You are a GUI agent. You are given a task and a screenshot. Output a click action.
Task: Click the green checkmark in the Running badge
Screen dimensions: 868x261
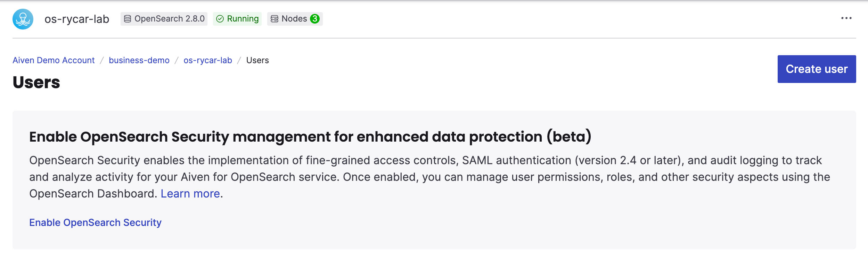click(221, 19)
